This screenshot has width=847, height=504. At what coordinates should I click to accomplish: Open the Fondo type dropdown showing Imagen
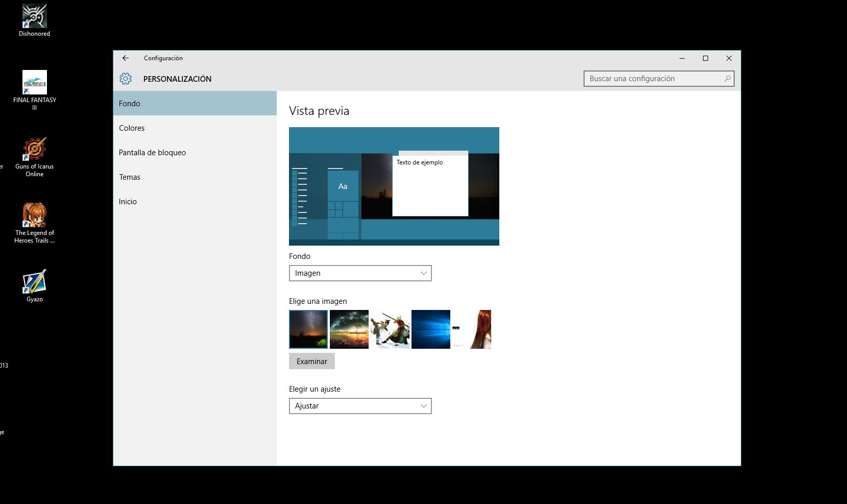tap(360, 273)
